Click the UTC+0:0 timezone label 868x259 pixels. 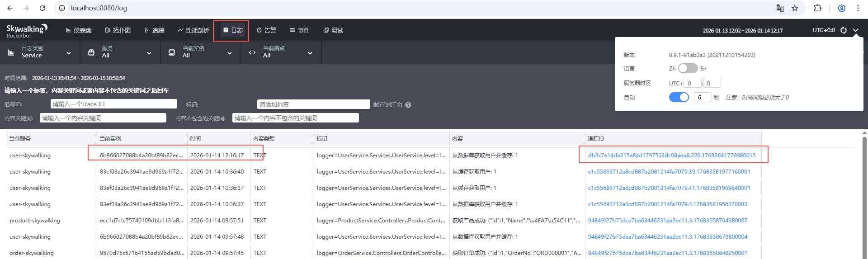(x=824, y=30)
